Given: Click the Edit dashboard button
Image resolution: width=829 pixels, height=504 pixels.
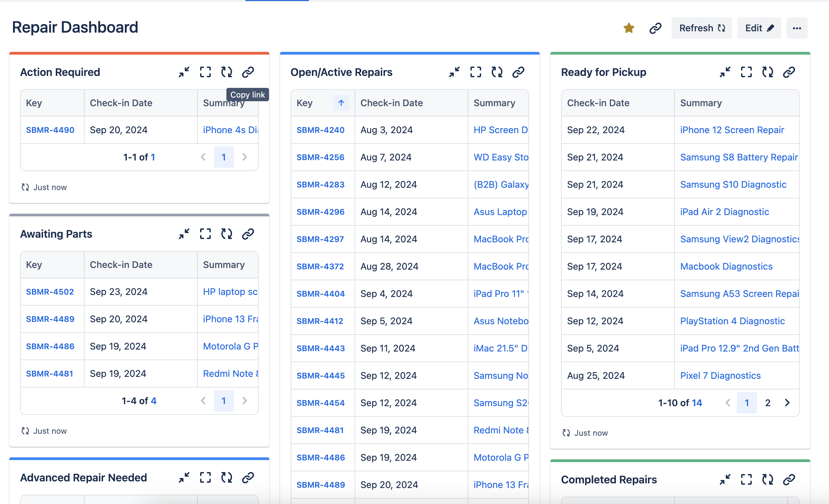Looking at the screenshot, I should click(x=759, y=28).
